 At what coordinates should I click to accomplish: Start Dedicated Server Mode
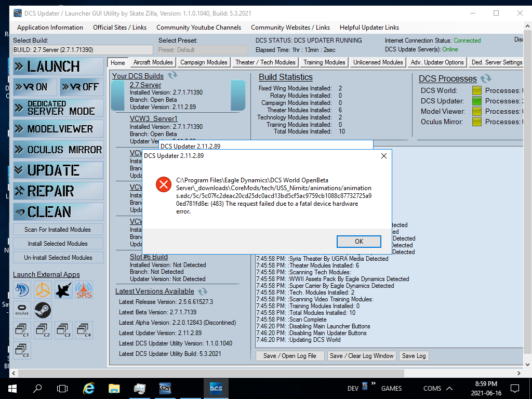coord(58,108)
